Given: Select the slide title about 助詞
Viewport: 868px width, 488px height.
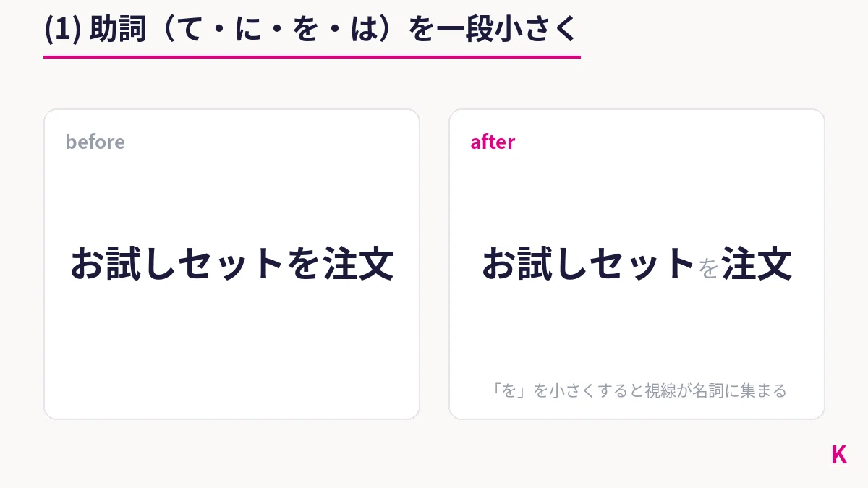Looking at the screenshot, I should (311, 30).
